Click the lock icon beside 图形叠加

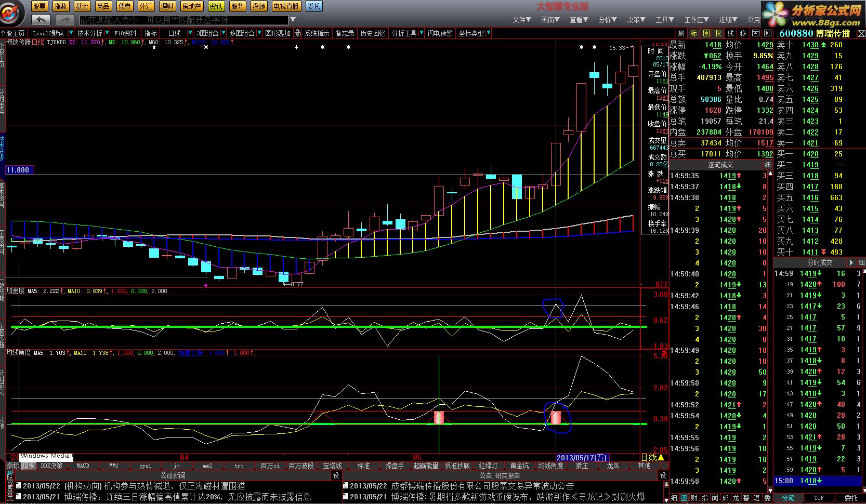click(297, 33)
